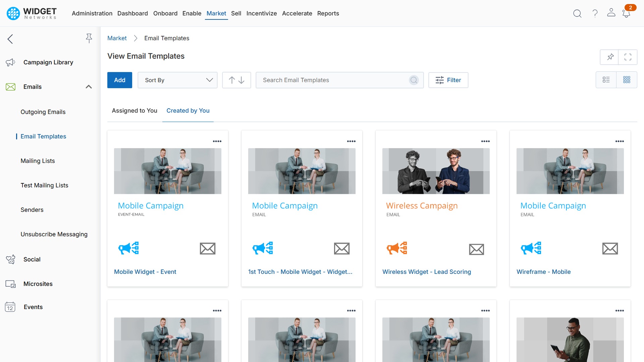Click the fullscreen expand icon

628,57
